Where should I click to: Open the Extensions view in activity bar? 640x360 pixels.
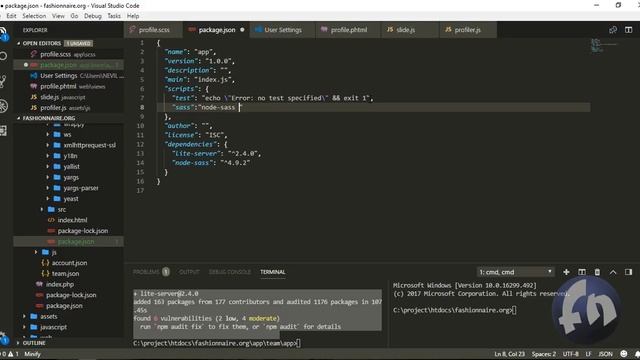[x=3, y=131]
